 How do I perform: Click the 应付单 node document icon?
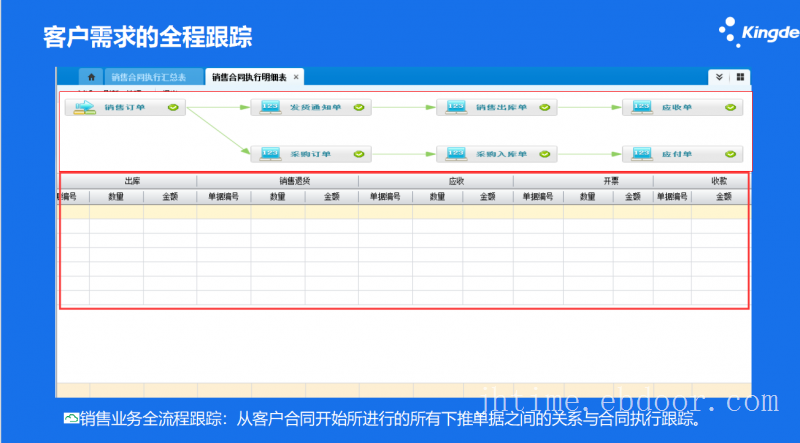(641, 154)
